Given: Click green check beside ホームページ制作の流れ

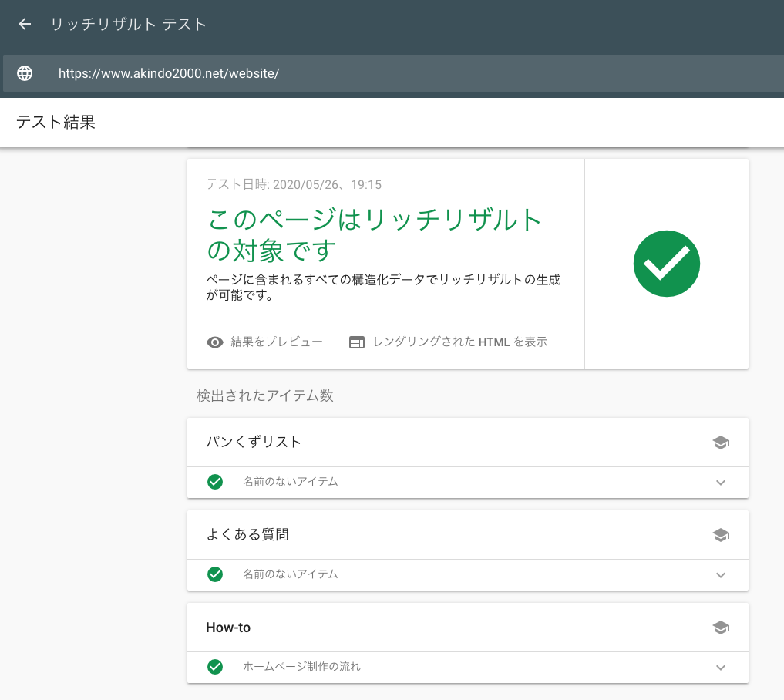Looking at the screenshot, I should 215,667.
